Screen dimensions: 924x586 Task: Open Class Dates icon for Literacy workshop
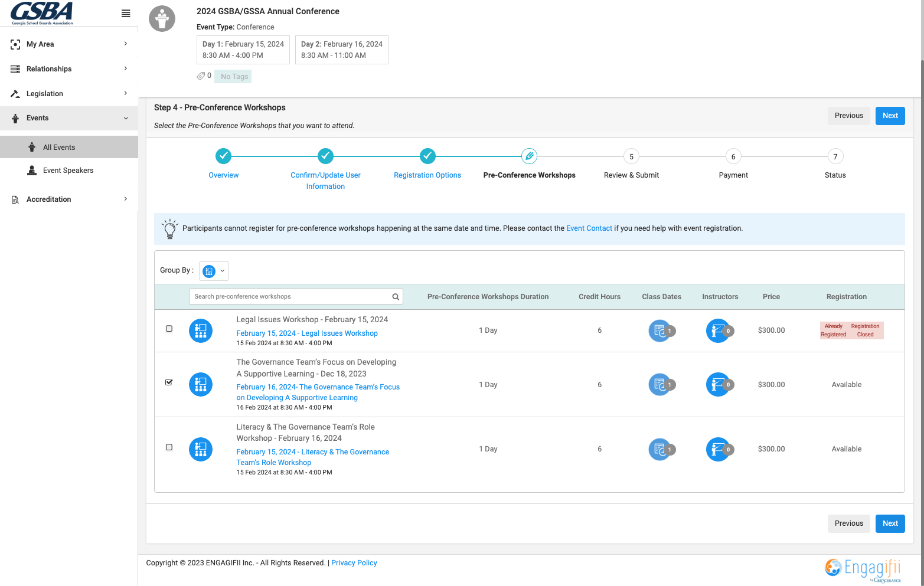[x=660, y=449]
